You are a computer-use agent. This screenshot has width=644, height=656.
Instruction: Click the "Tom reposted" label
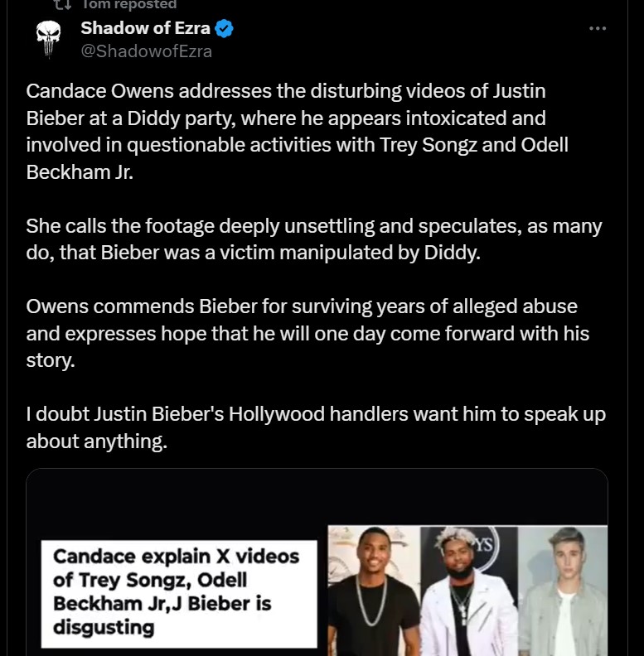[x=128, y=4]
